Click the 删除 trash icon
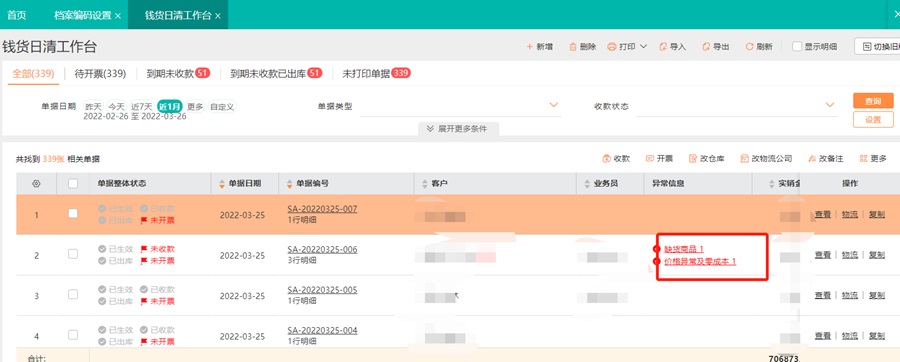The height and width of the screenshot is (362, 900). tap(572, 47)
